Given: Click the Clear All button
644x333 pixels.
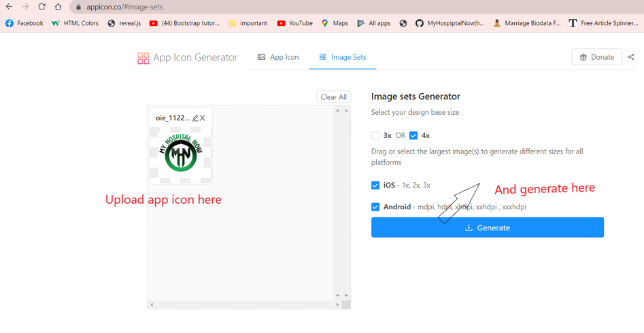Looking at the screenshot, I should [334, 97].
